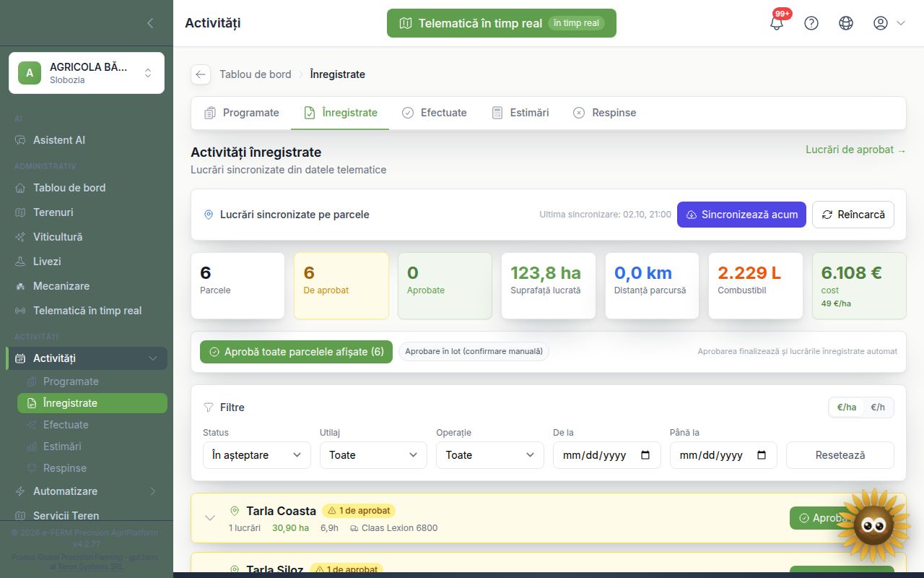924x578 pixels.
Task: Switch to the Respinse tab
Action: [604, 113]
